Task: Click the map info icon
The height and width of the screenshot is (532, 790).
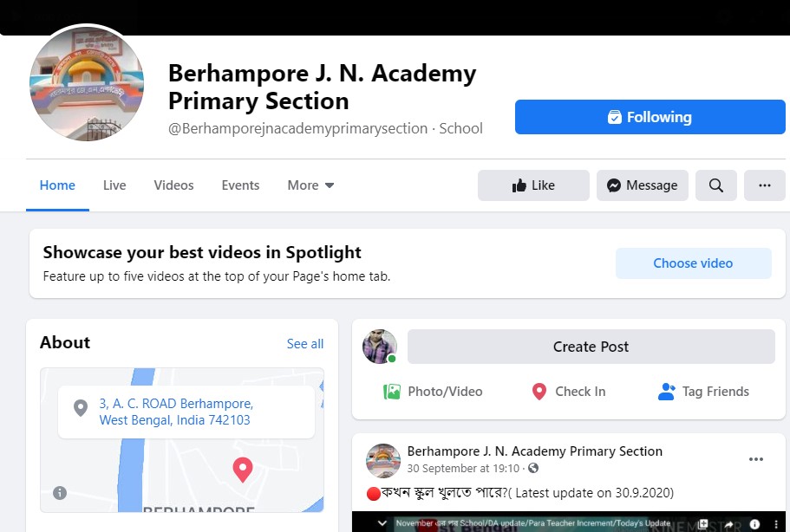Action: [60, 493]
